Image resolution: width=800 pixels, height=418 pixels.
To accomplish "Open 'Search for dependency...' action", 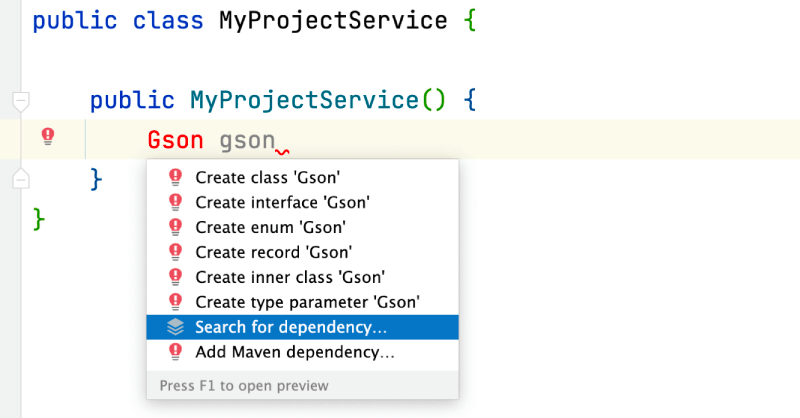I will (290, 327).
